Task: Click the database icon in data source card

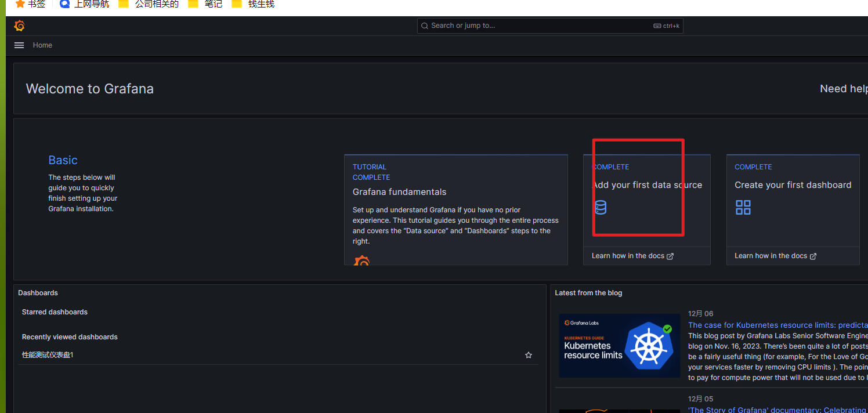Action: click(601, 208)
